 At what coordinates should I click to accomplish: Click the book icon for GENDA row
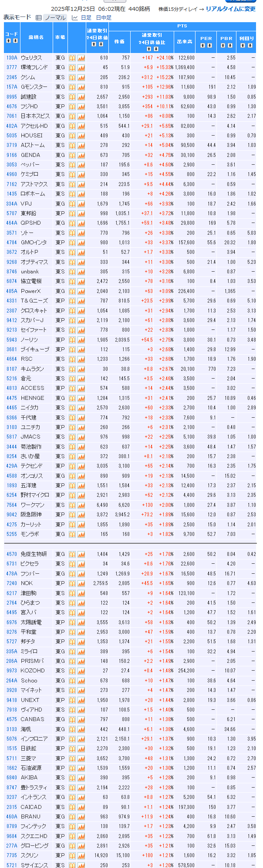(x=72, y=155)
